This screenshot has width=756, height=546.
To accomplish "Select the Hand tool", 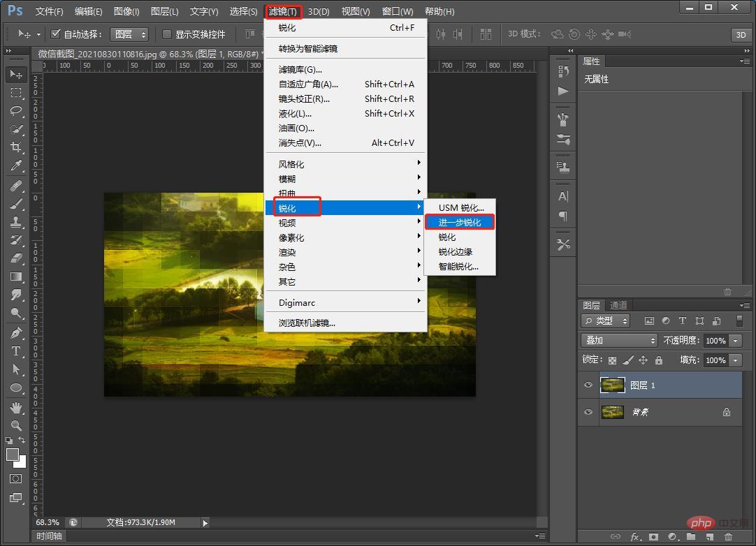I will [16, 408].
